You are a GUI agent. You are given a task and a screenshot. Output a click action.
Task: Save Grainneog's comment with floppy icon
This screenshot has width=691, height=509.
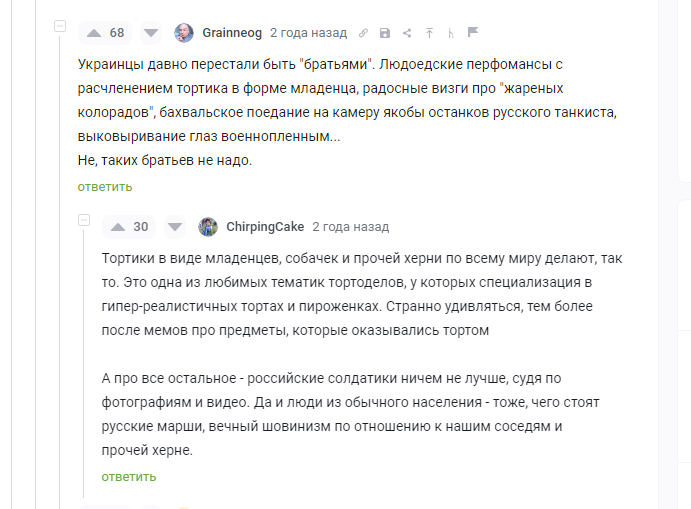pyautogui.click(x=385, y=33)
